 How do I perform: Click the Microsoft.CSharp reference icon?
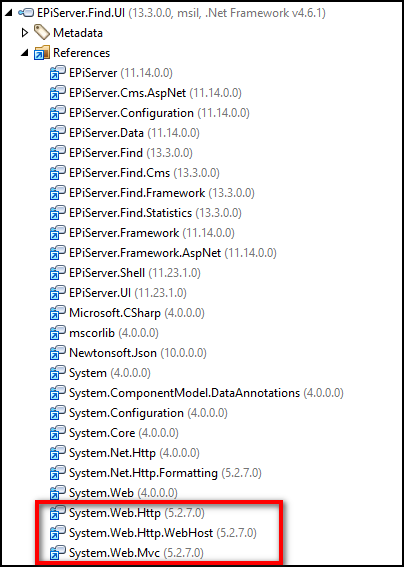click(58, 313)
